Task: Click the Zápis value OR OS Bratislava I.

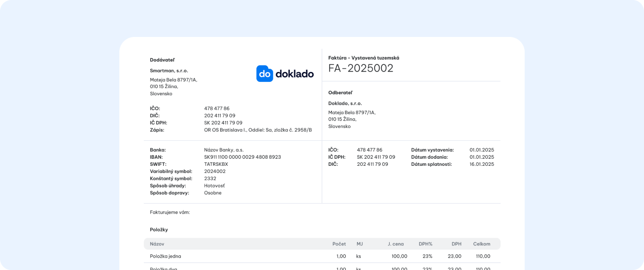Action: tap(258, 130)
